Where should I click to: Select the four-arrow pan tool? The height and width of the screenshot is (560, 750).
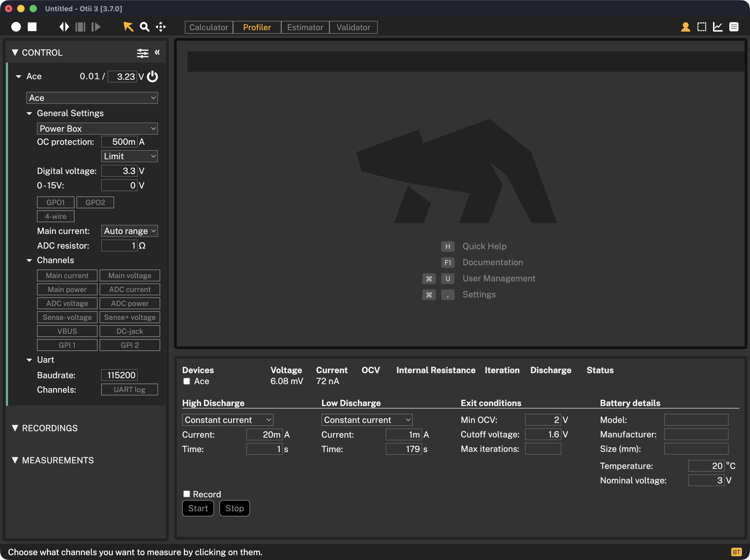coord(161,27)
